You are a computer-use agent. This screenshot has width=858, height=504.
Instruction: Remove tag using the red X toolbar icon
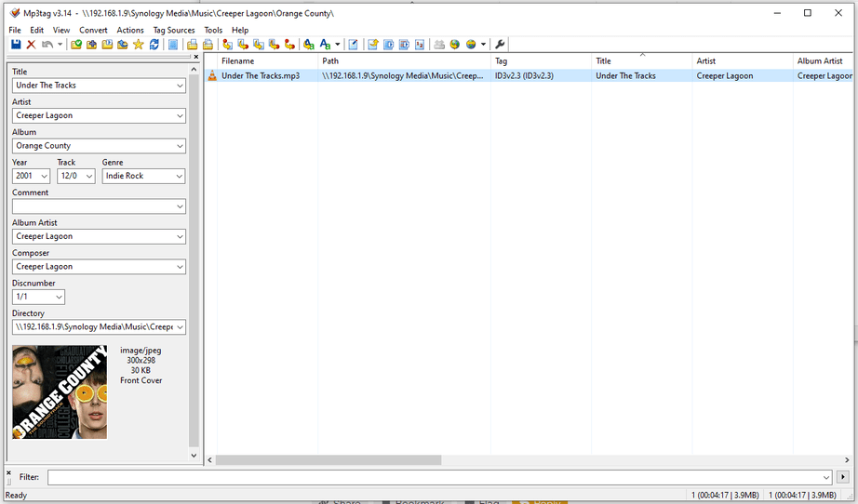click(x=32, y=45)
